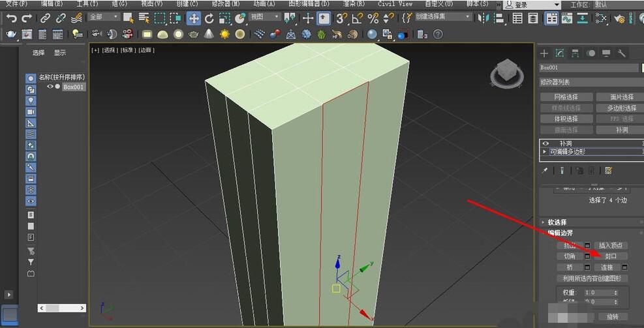
Task: Activate the Select and Rotate tool
Action: 209,18
